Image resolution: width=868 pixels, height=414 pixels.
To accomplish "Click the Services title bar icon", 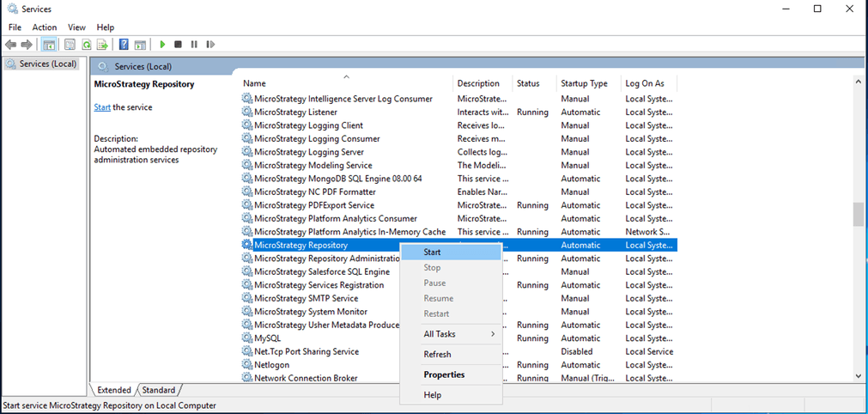I will click(x=12, y=9).
